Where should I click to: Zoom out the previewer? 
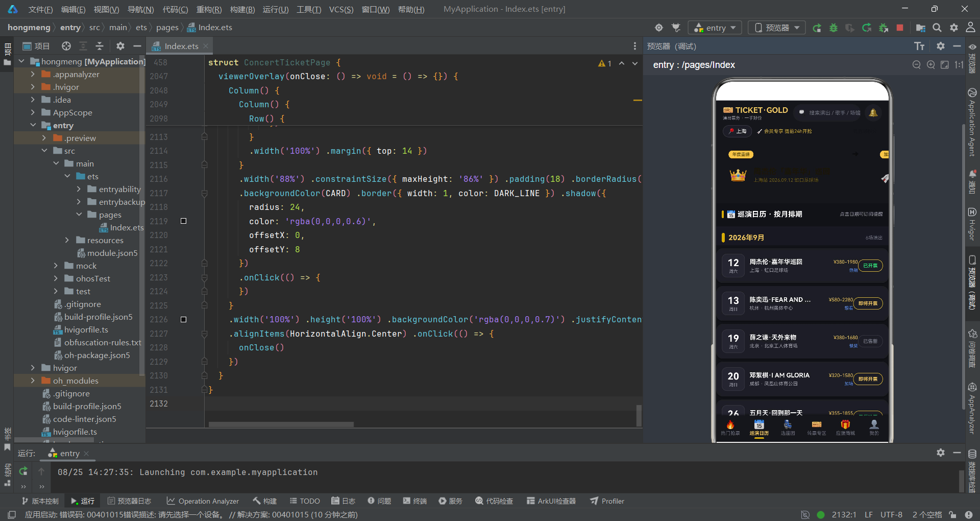click(917, 65)
